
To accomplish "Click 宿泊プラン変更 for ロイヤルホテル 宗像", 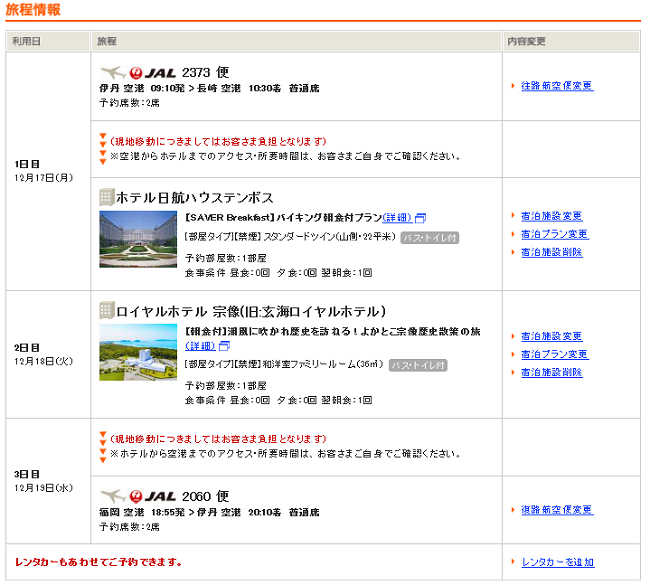I will click(x=554, y=354).
